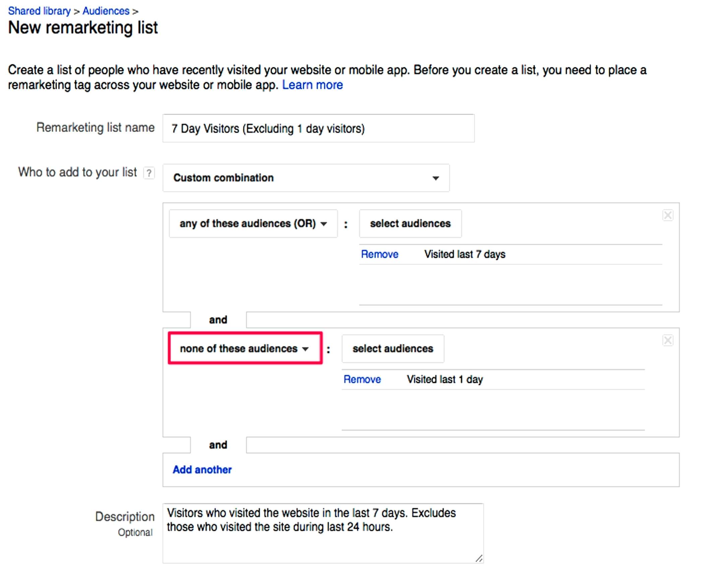The height and width of the screenshot is (570, 728).
Task: Expand 'none of these audiences' dropdown
Action: (x=245, y=349)
